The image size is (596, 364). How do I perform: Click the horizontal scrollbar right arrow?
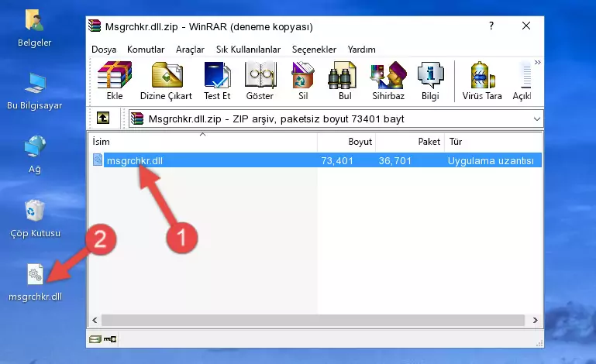(x=536, y=321)
